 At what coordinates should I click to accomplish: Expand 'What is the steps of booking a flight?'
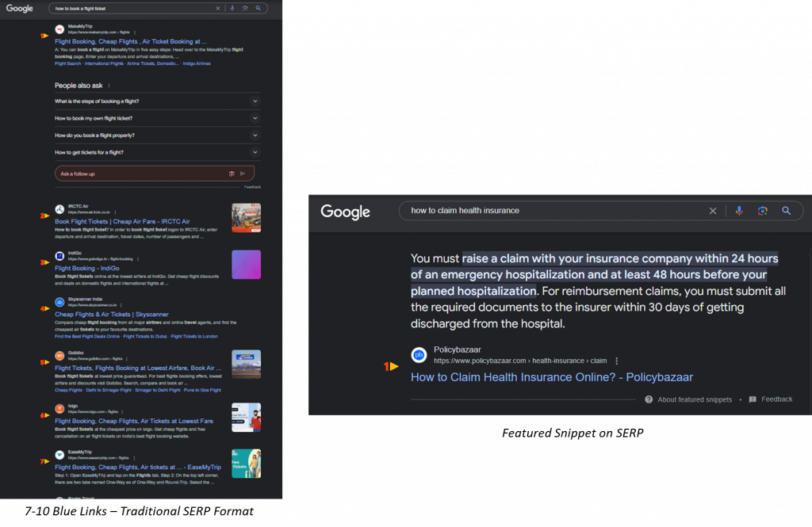(158, 101)
